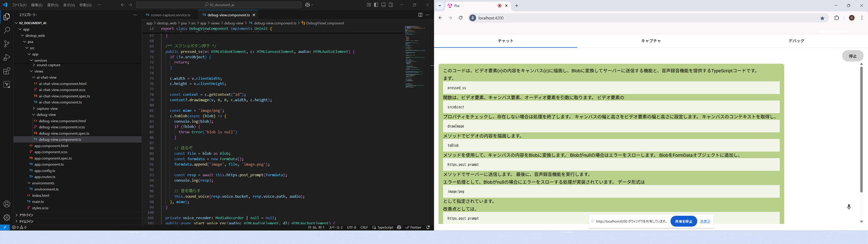Click the 停止 button in chat page
Viewport: 868px width, 244px height.
click(x=853, y=56)
